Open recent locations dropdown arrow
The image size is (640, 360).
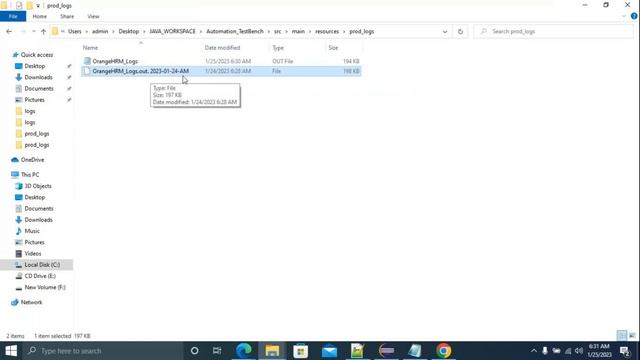(x=33, y=31)
